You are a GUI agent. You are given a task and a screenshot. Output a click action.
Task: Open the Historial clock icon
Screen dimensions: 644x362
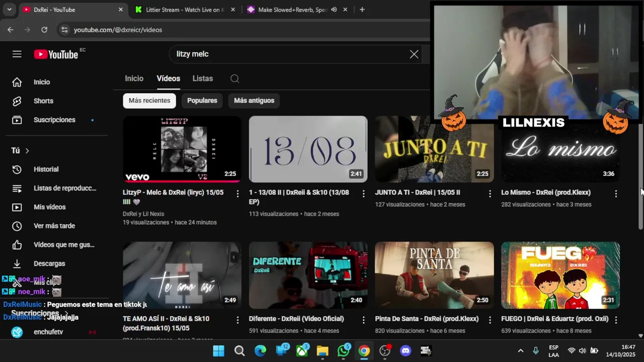[17, 169]
